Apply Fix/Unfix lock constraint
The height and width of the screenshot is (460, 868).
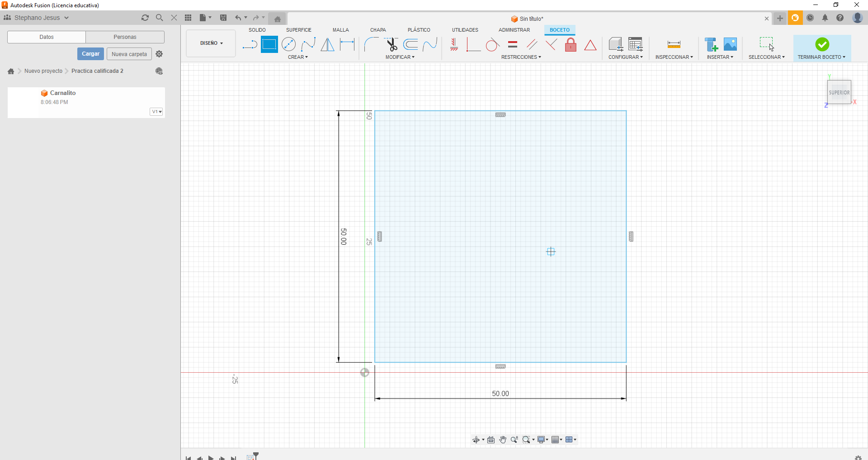pos(571,44)
